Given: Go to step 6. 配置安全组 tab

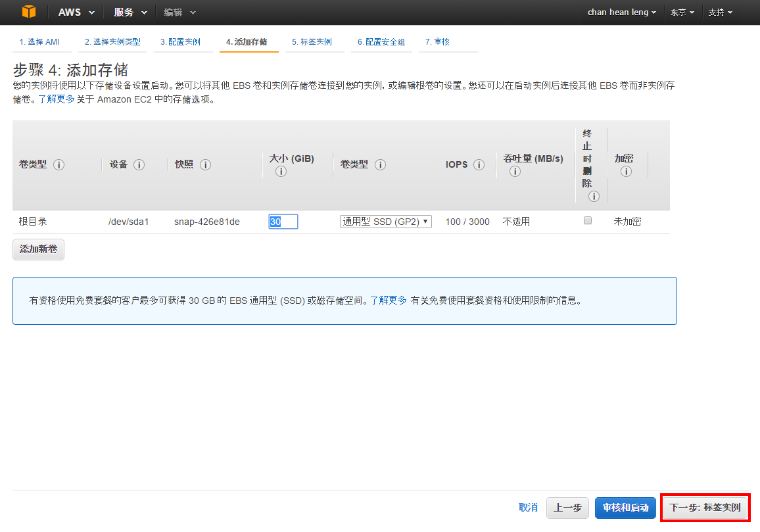Looking at the screenshot, I should tap(381, 41).
